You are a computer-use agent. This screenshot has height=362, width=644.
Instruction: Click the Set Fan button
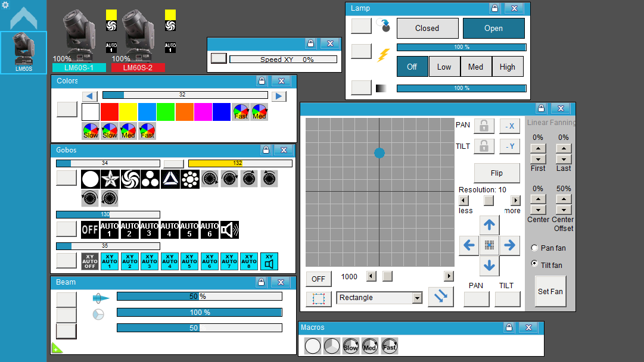(550, 291)
